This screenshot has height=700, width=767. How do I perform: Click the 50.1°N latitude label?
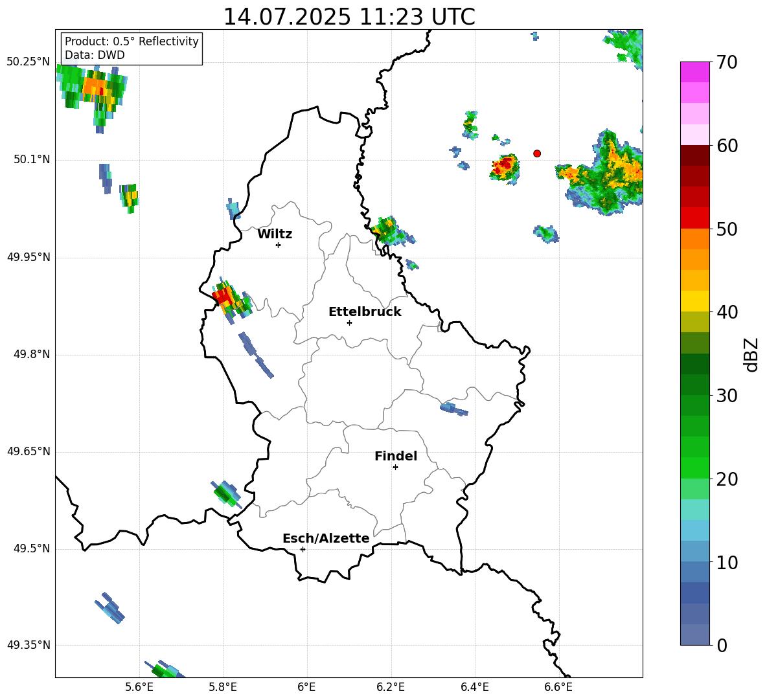(x=32, y=160)
